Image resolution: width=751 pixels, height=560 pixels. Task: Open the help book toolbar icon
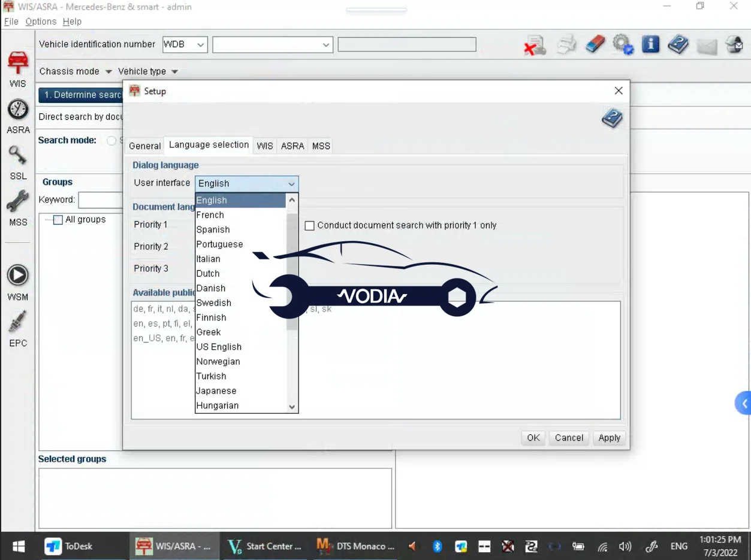[678, 44]
